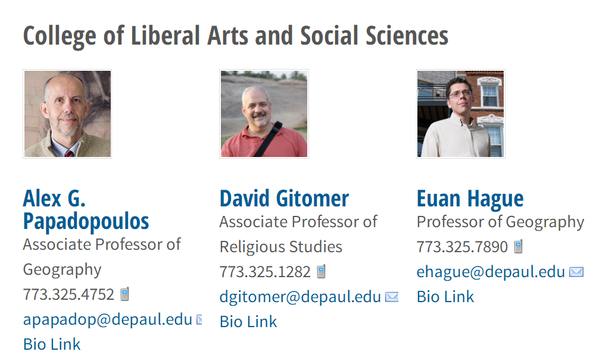Click envelope icon next to ehague@depaul.edu
Viewport: 599px width, 364px height.
(576, 272)
